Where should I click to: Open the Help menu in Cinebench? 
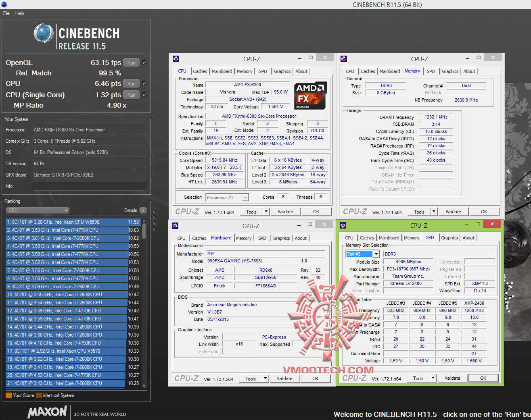pyautogui.click(x=20, y=13)
